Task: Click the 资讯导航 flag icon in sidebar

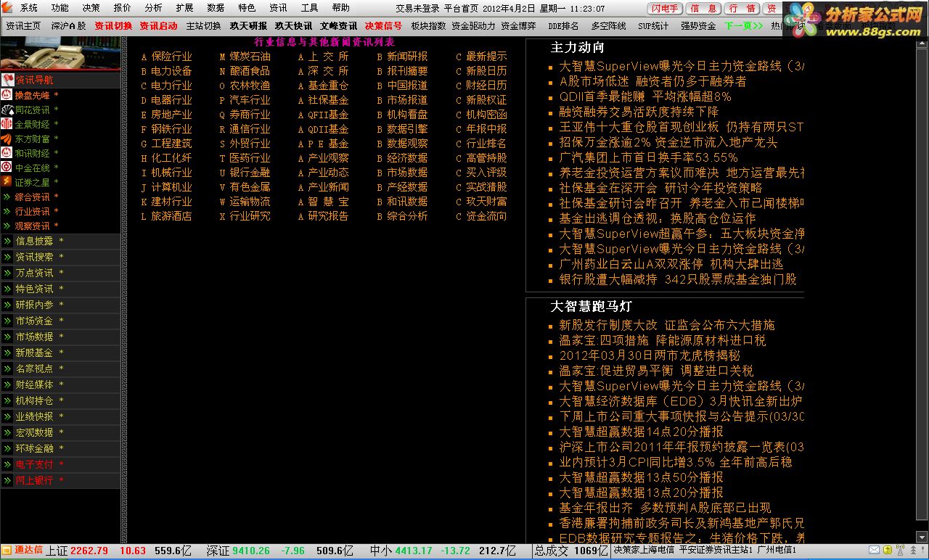Action: coord(7,80)
